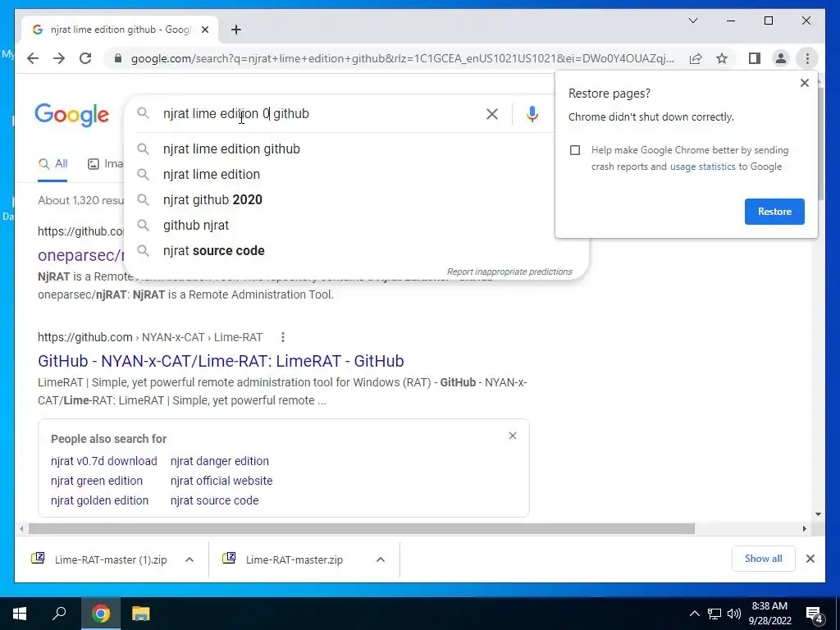Click the Restore button

click(774, 212)
